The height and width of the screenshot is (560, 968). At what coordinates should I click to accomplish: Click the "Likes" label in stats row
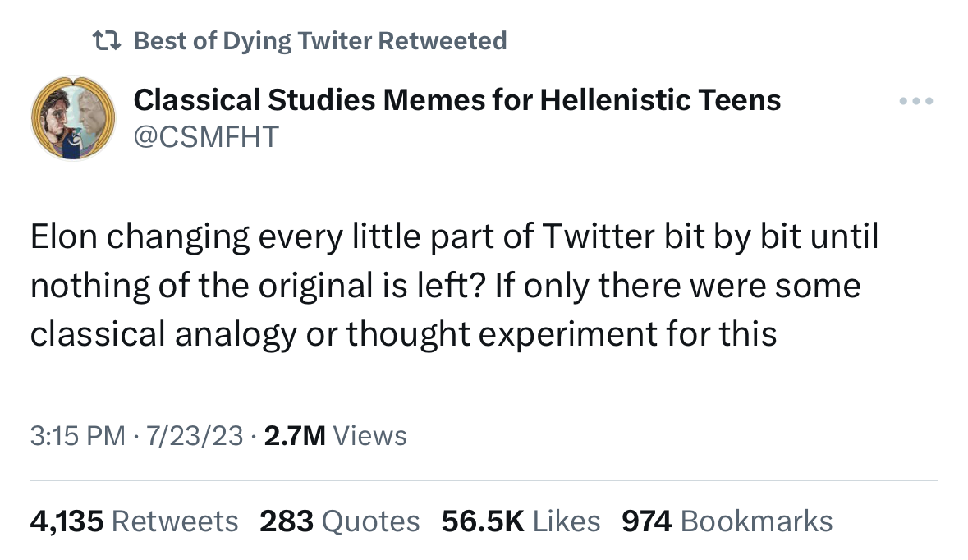[567, 521]
